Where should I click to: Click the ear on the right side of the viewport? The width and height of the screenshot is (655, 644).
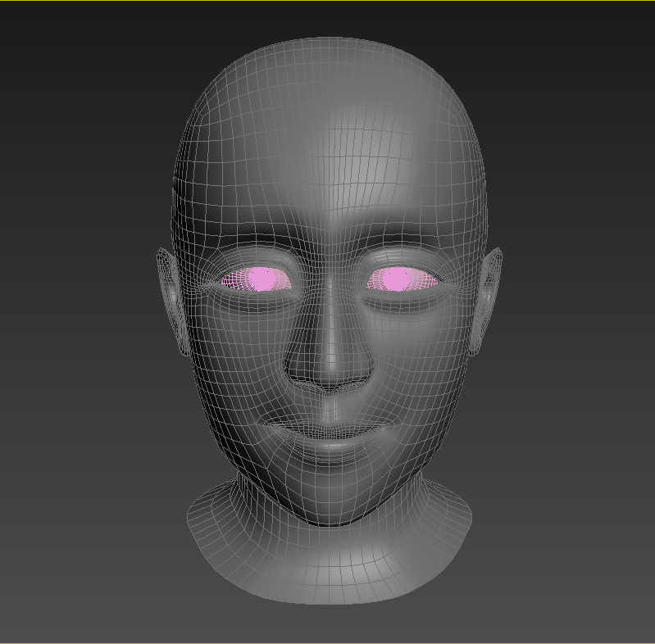click(487, 301)
